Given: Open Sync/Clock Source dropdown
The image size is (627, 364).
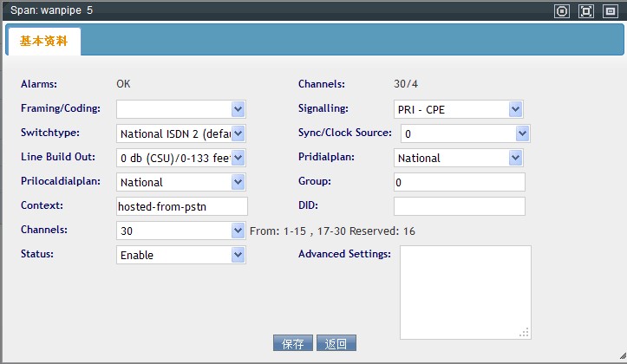Looking at the screenshot, I should 461,133.
